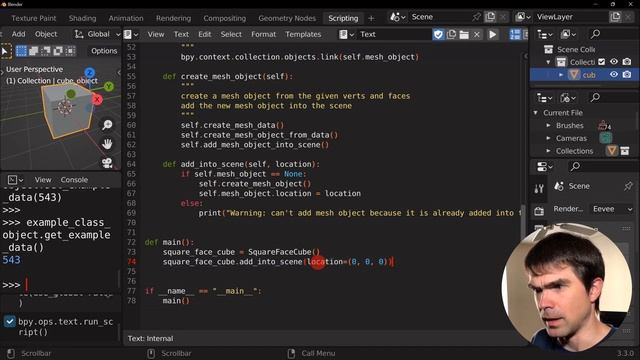Viewport: 640px width, 360px height.
Task: Open the text datablock browse dropdown
Action: (x=346, y=34)
